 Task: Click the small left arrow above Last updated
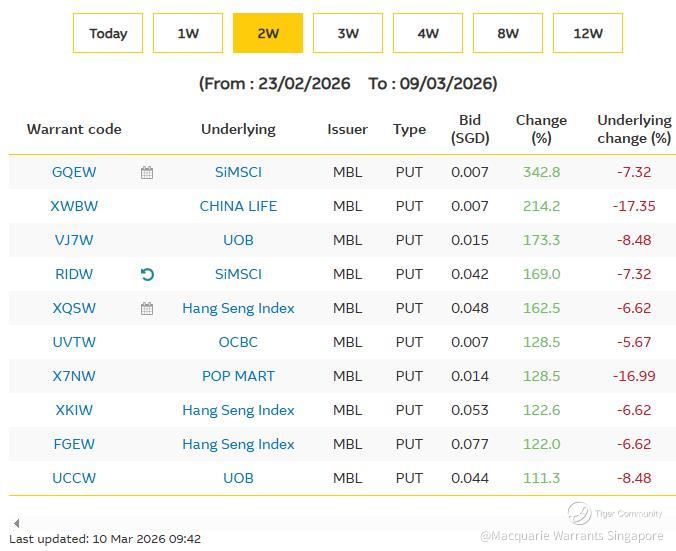[16, 523]
